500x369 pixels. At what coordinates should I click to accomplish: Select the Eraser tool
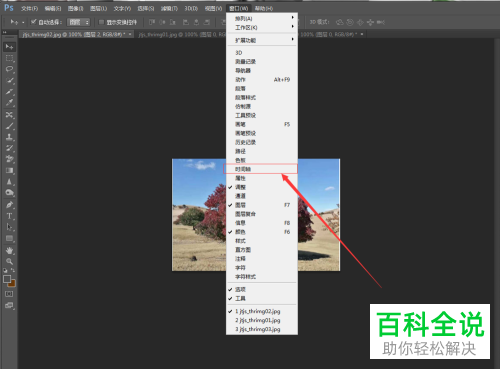pyautogui.click(x=9, y=159)
